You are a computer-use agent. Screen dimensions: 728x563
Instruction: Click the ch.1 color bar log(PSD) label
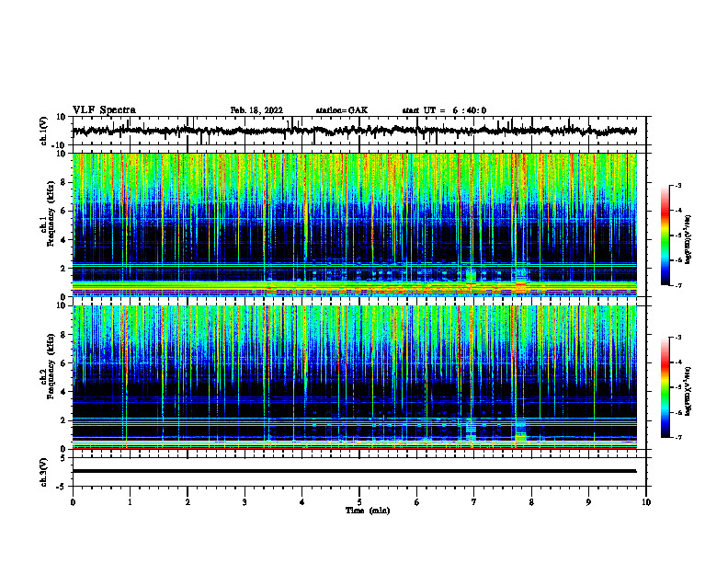(x=688, y=239)
